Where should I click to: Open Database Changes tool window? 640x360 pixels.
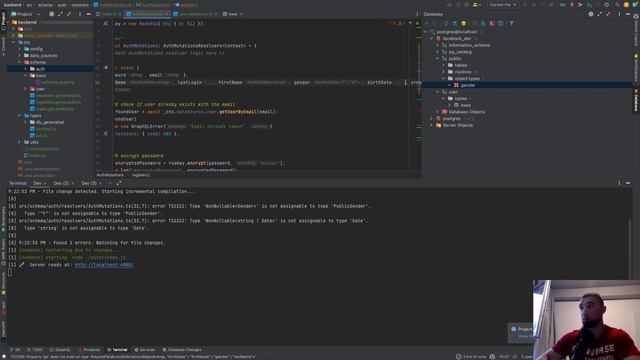click(182, 350)
